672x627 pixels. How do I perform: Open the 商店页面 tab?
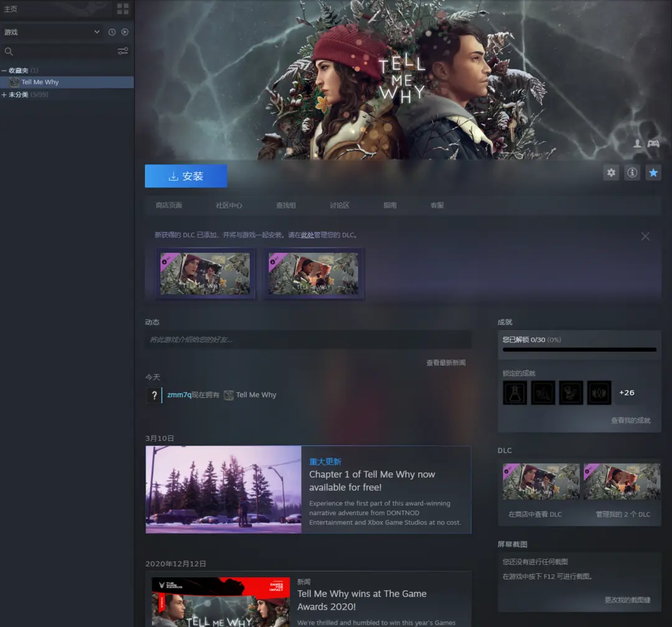[169, 205]
